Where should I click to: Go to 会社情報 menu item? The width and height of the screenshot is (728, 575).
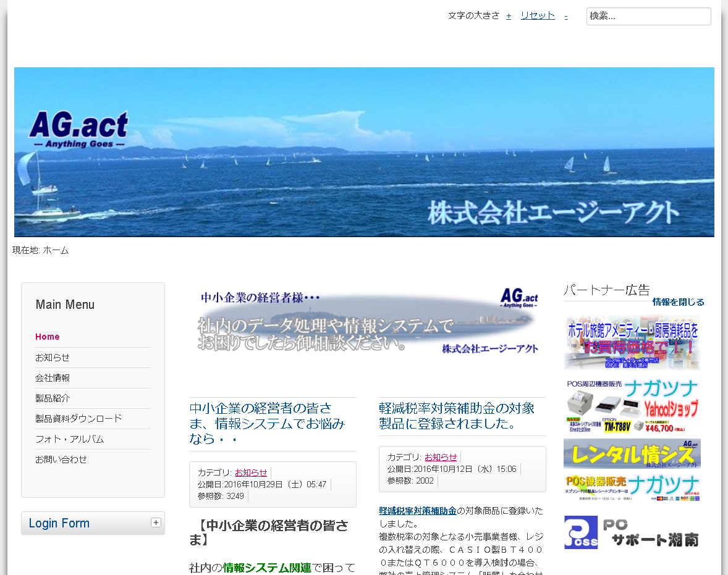53,378
